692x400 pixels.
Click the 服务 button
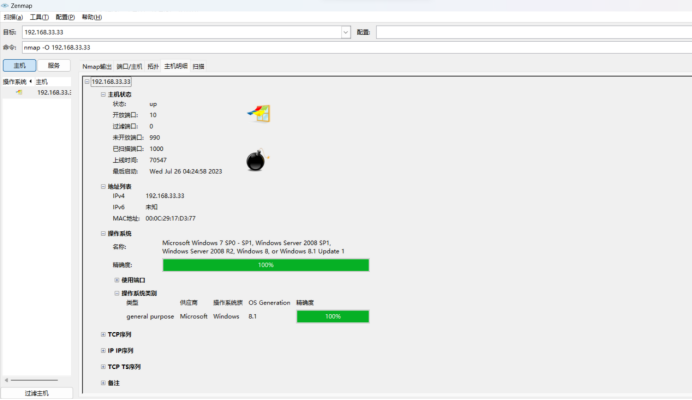54,65
